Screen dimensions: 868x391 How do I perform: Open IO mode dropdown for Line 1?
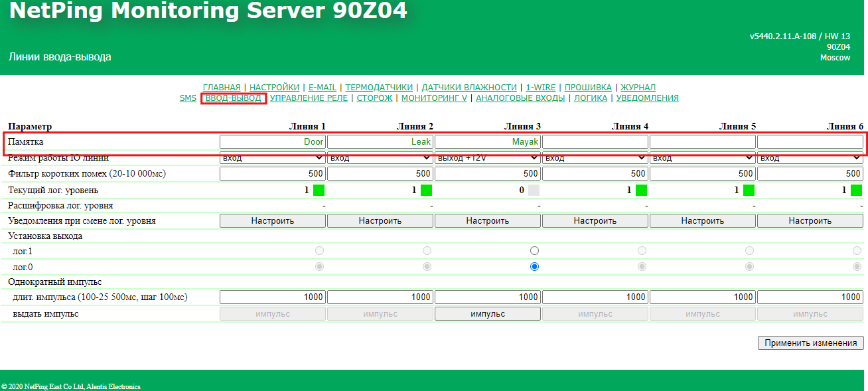pyautogui.click(x=272, y=158)
